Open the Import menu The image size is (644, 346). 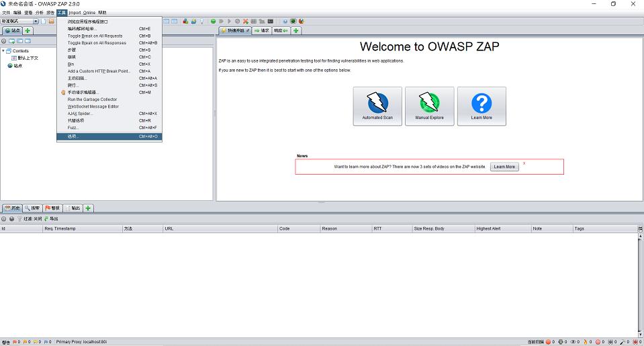75,13
